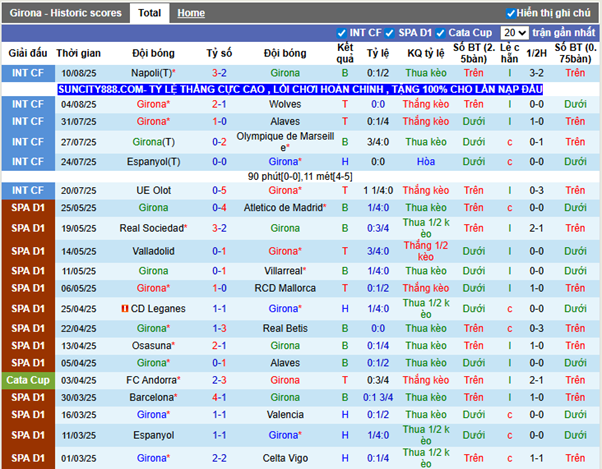Select the Thời gian column header

coord(78,53)
